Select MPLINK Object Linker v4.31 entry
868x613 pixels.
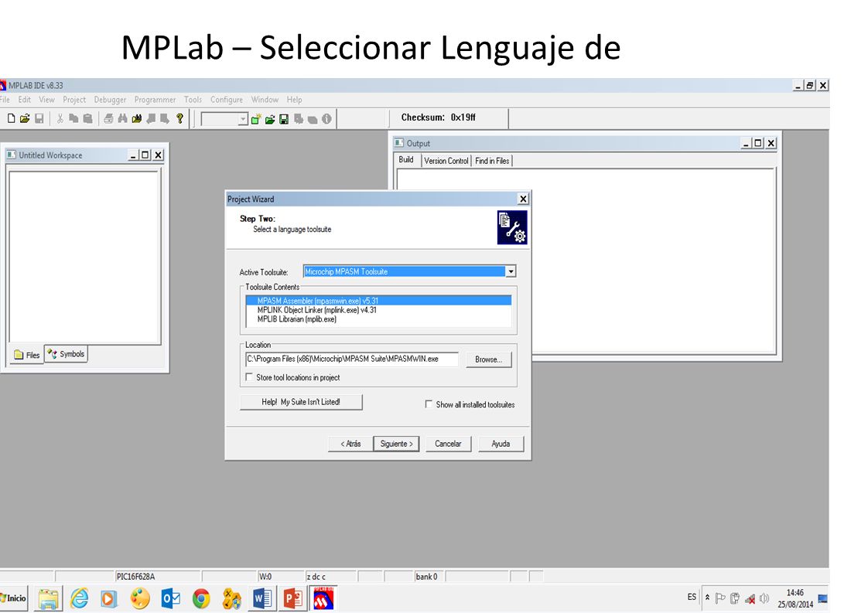[x=378, y=310]
